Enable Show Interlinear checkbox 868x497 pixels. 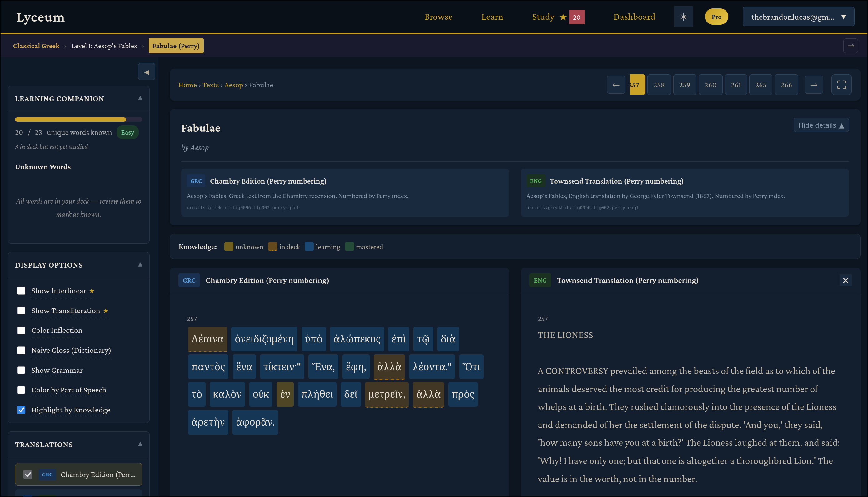point(21,290)
